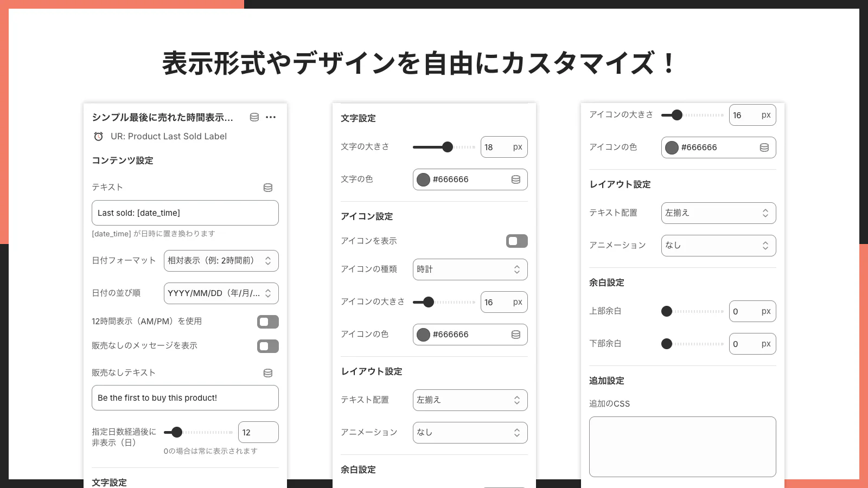Screen dimensions: 868x488
Task: Open the block options menu (•••)
Action: tap(271, 117)
